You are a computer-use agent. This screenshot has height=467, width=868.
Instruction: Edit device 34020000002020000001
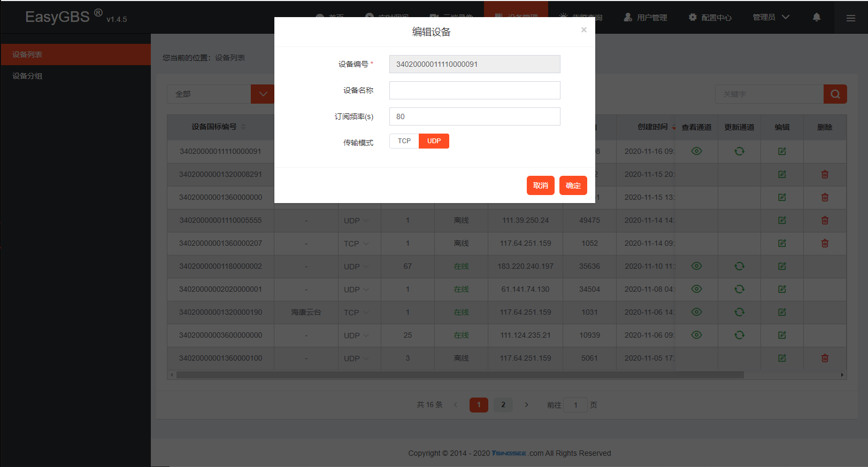pyautogui.click(x=782, y=289)
